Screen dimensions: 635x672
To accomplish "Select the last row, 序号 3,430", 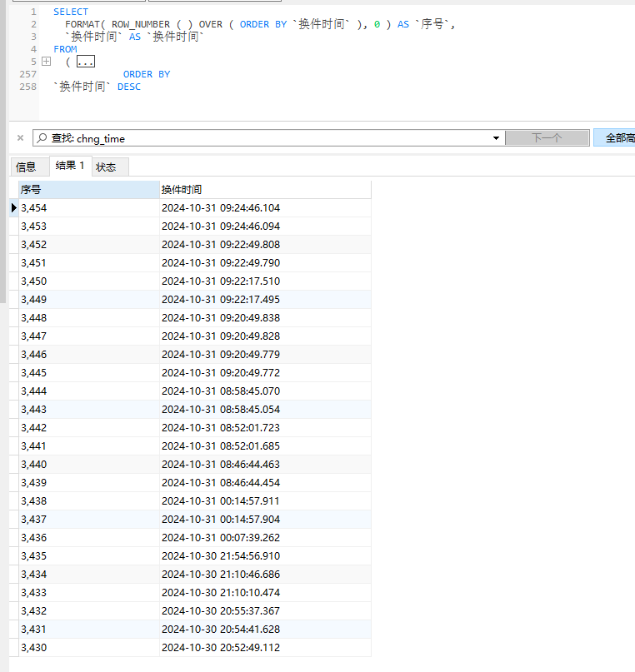I will (x=87, y=648).
